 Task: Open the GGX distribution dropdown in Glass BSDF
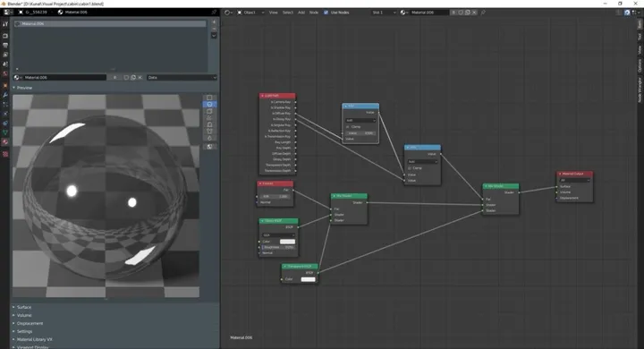click(x=278, y=234)
